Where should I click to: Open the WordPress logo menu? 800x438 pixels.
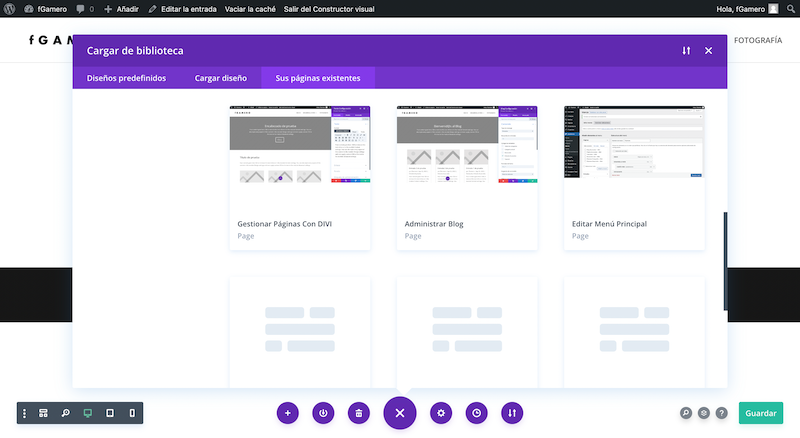(x=9, y=9)
